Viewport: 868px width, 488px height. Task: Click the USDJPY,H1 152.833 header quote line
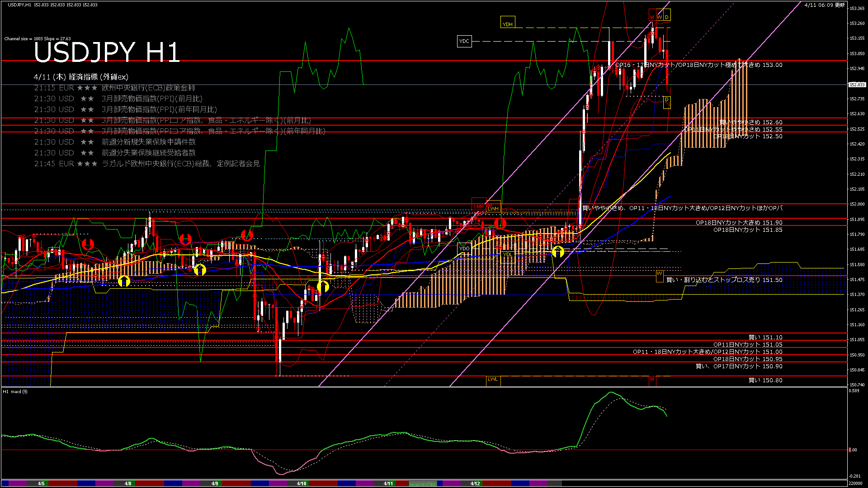(x=52, y=5)
